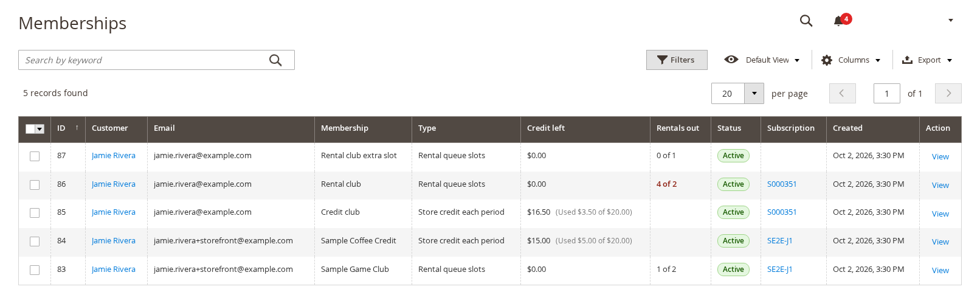The image size is (980, 292).
Task: Open Jamie Rivera link in row 84
Action: point(114,241)
